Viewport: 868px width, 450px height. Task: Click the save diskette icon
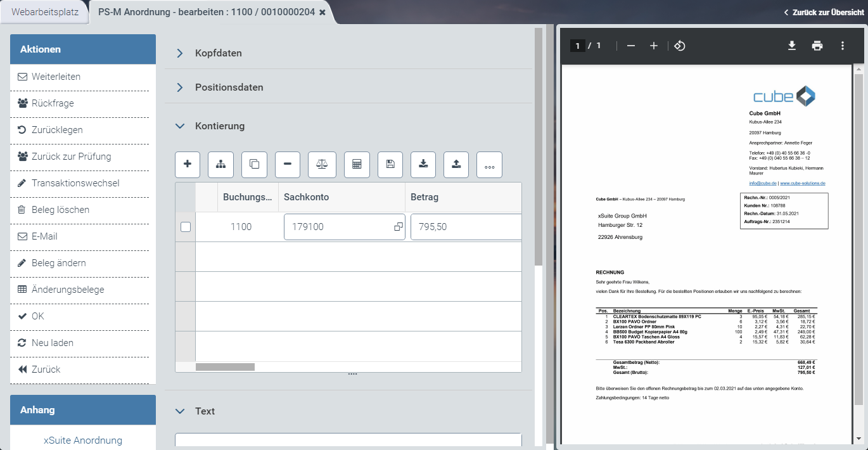click(x=390, y=164)
